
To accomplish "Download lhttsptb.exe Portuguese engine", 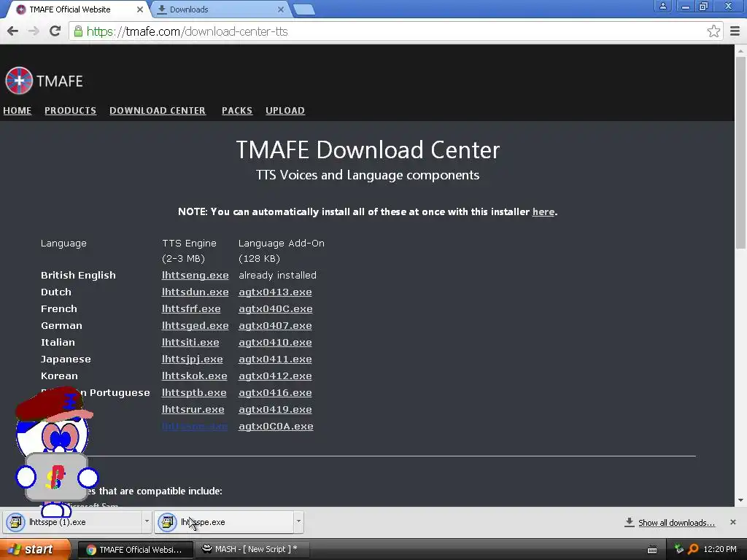I will click(x=194, y=392).
